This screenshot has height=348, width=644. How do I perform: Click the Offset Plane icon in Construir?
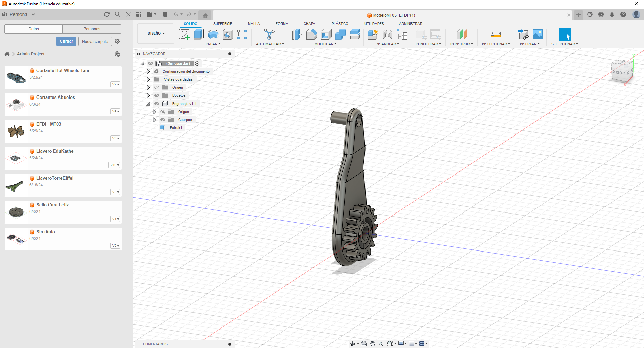pos(462,34)
